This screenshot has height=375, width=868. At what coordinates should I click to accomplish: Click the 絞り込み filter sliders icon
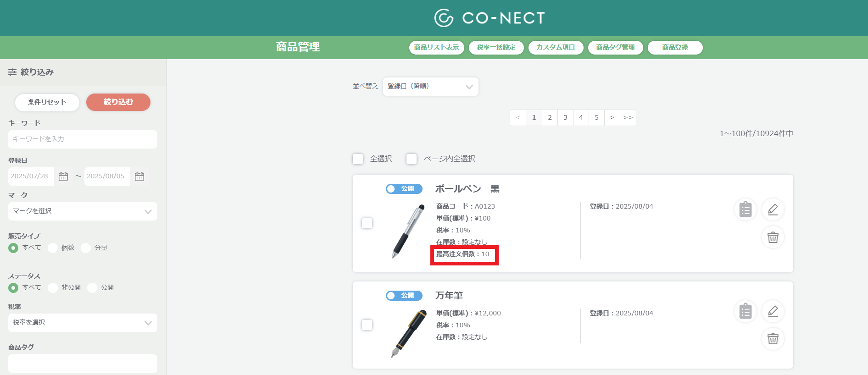pos(12,72)
